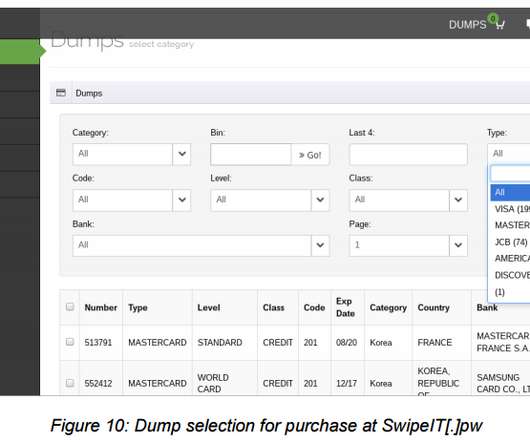Click the Go! button next to Bin

point(310,155)
